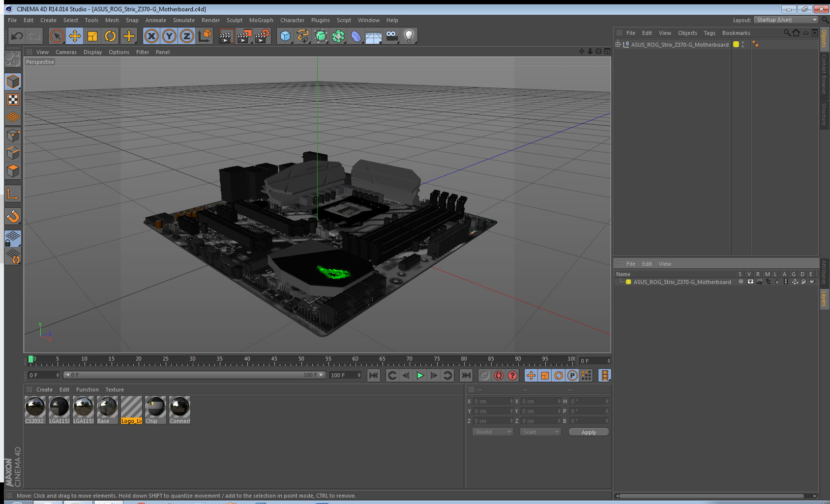The width and height of the screenshot is (830, 504).
Task: Select the Chip material thumbnail
Action: 155,410
